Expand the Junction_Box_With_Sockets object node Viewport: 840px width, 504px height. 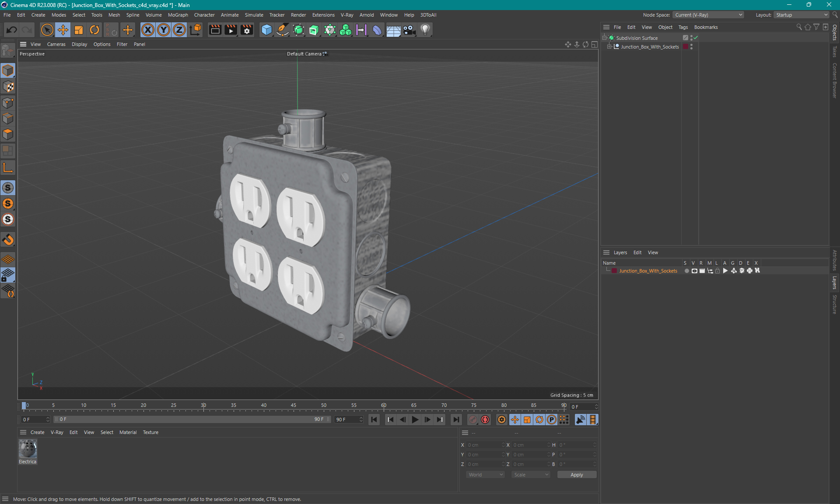[609, 47]
